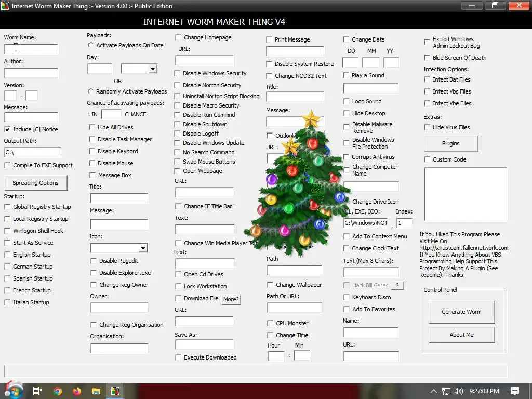Viewport: 532px width, 399px height.
Task: Check the Open Cd Drives option
Action: coord(178,274)
